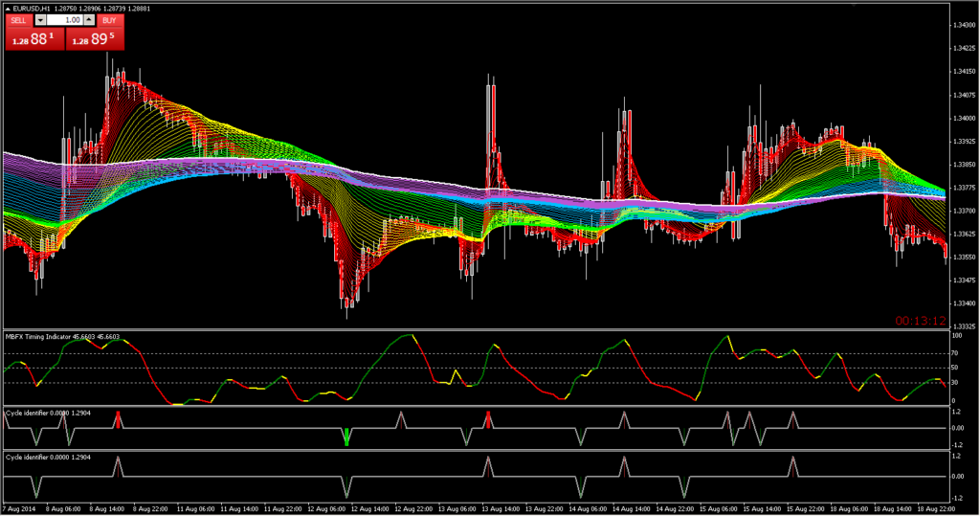Screen dimensions: 980x516
Task: Click the 13 Aug 06:00 time axis label
Action: point(454,509)
